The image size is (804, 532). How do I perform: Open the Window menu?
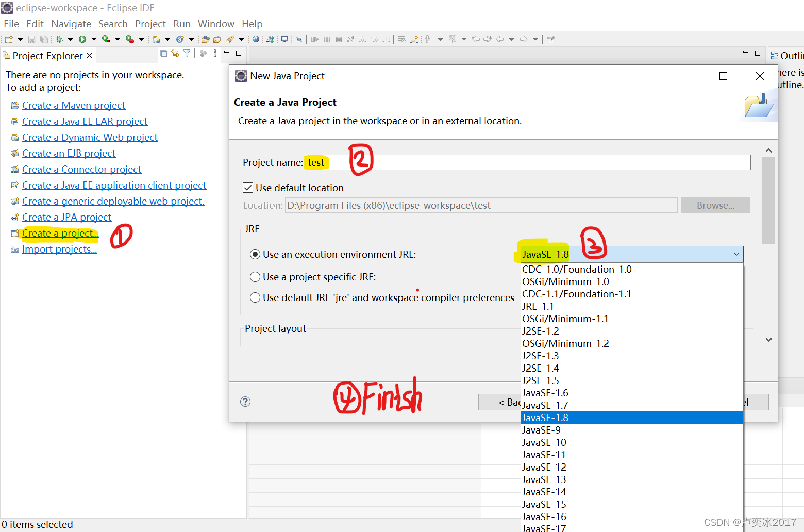pos(216,24)
